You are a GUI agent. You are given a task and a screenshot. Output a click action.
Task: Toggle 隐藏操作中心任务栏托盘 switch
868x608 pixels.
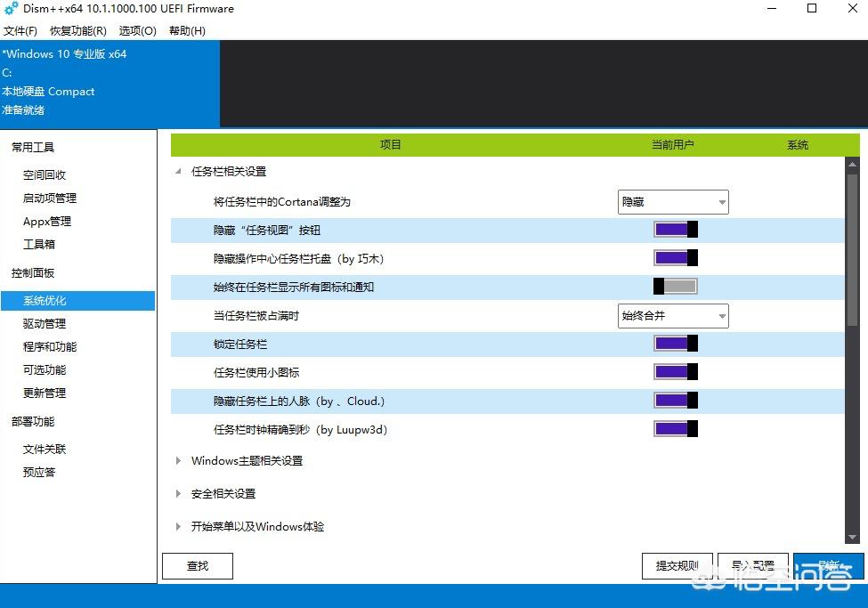click(676, 257)
